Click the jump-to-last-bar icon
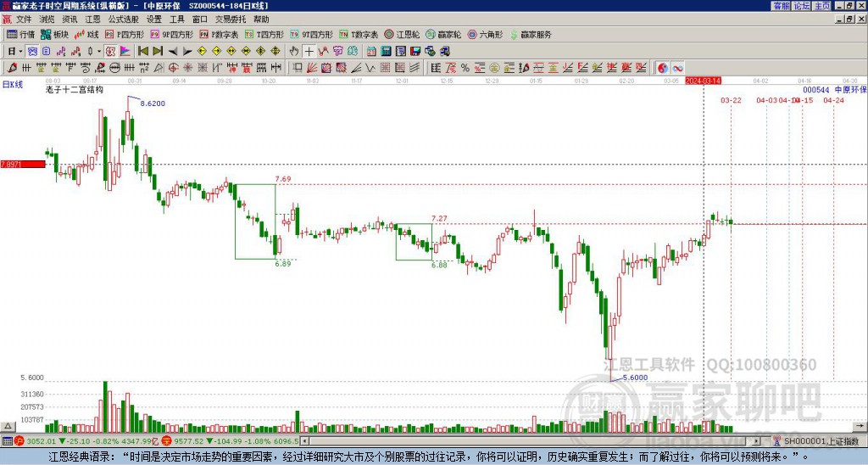 158,52
